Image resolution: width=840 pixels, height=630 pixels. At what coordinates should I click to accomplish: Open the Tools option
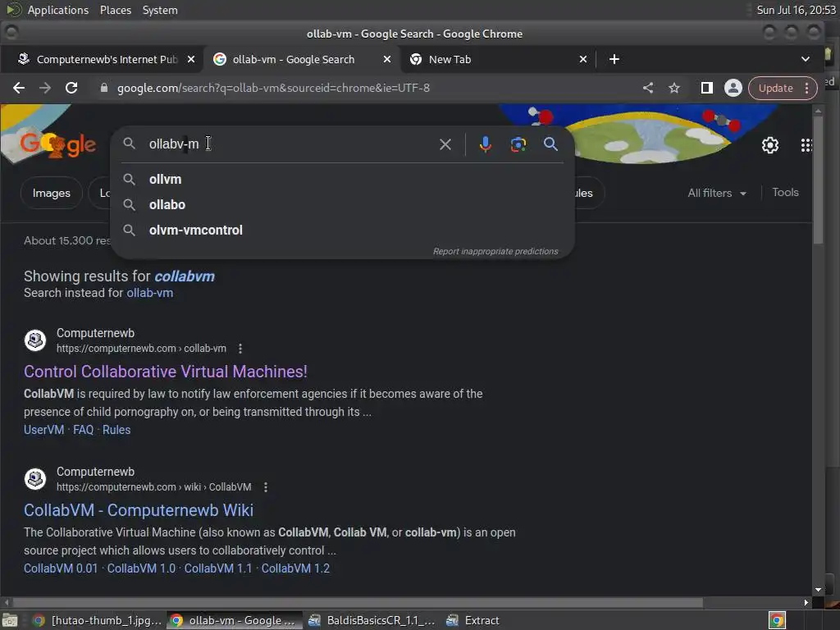coord(785,192)
